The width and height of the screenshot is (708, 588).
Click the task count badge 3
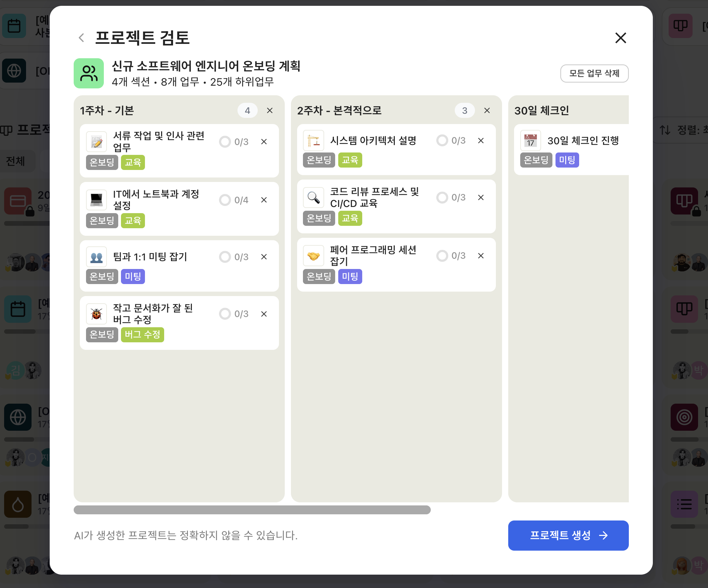[465, 110]
